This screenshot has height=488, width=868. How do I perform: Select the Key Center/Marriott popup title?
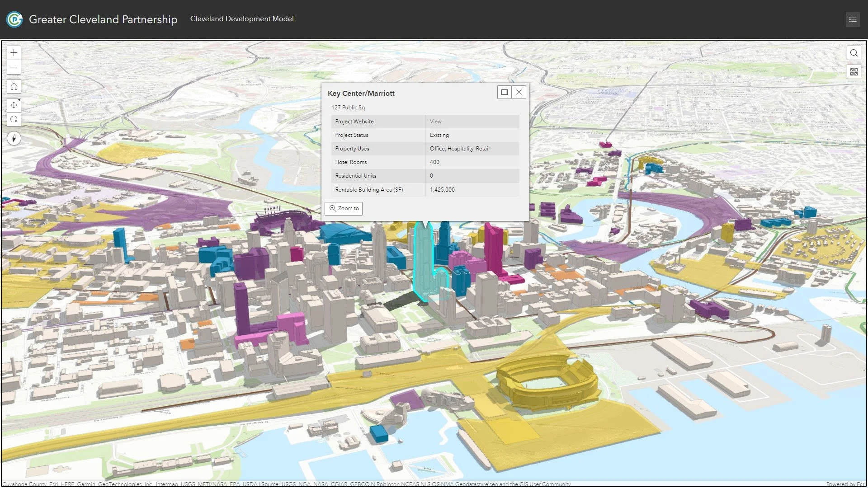(x=361, y=93)
